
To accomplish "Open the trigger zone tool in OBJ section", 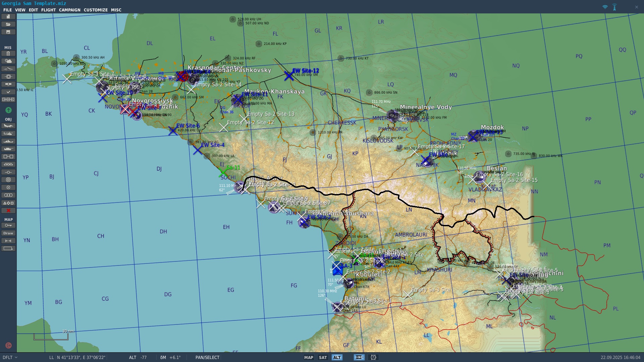I will click(x=8, y=180).
